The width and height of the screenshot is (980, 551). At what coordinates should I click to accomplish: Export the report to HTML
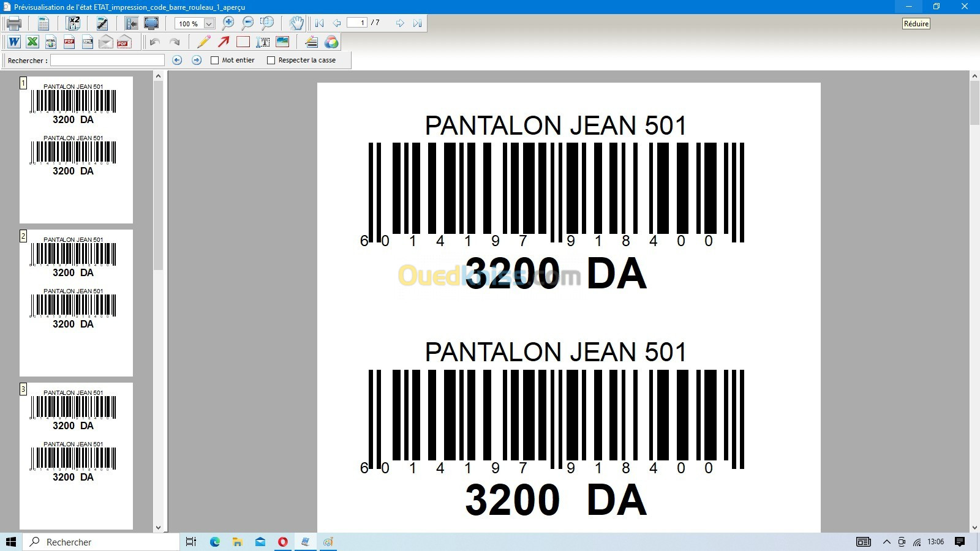tap(51, 42)
